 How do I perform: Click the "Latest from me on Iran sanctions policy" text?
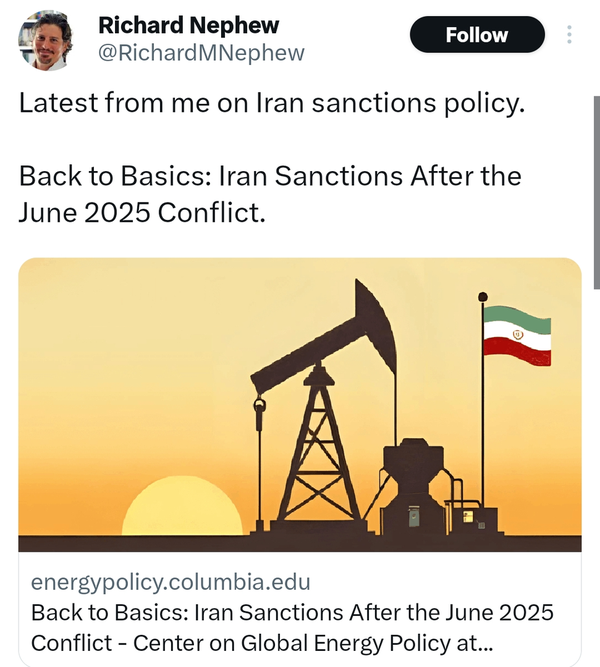pyautogui.click(x=271, y=103)
